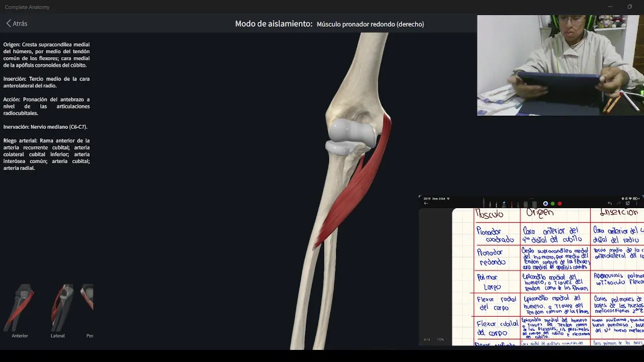Pick the blue ink color in notes toolbar
Image resolution: width=644 pixels, height=362 pixels.
(545, 204)
